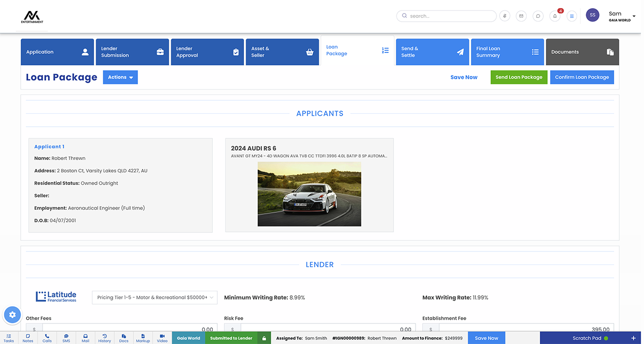Click the Confirm Loan Package button

582,77
